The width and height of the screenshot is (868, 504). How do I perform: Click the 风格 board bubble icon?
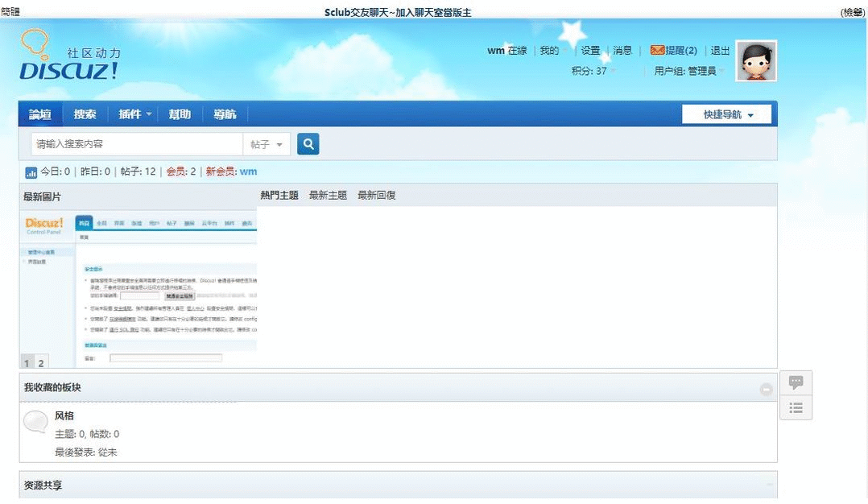click(x=36, y=422)
